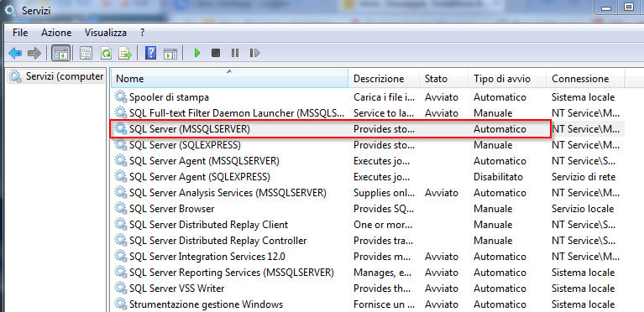Click gear icon of SQL Server (SQLEXPRESS)
Viewport: 644px width, 312px height.
120,145
